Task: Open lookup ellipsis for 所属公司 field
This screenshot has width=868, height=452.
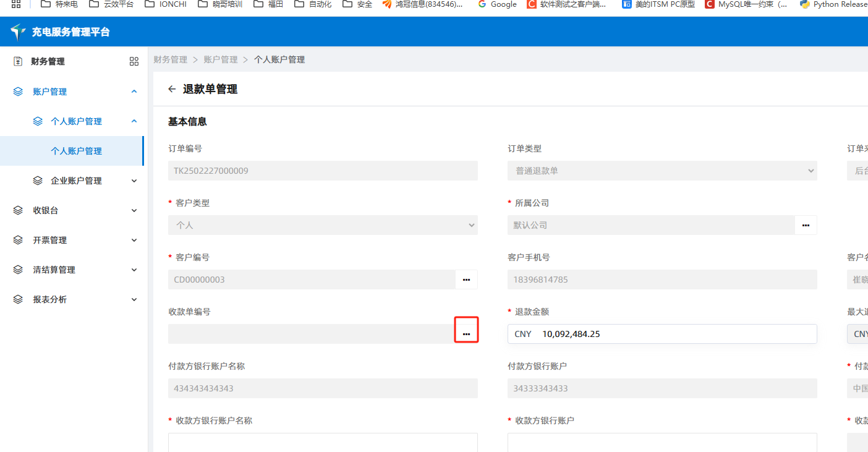Action: pos(806,225)
